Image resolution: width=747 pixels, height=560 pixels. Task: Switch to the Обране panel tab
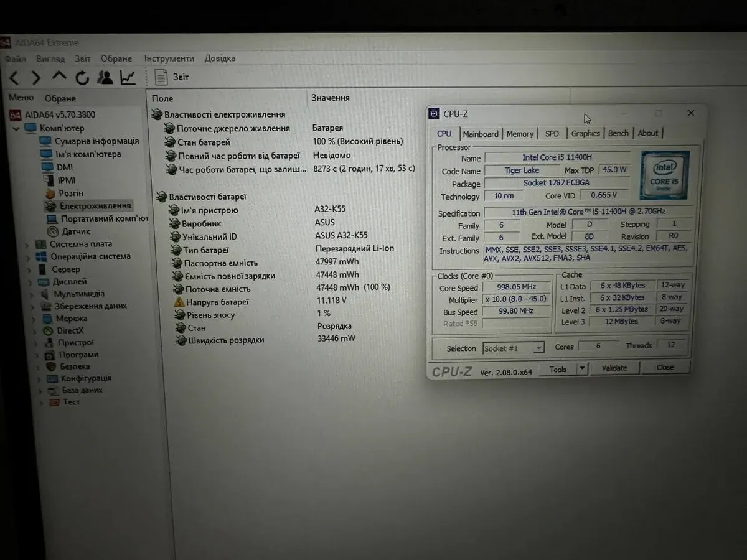60,98
